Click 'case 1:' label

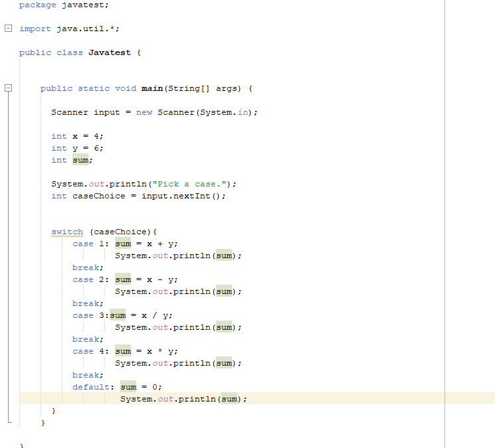(90, 244)
